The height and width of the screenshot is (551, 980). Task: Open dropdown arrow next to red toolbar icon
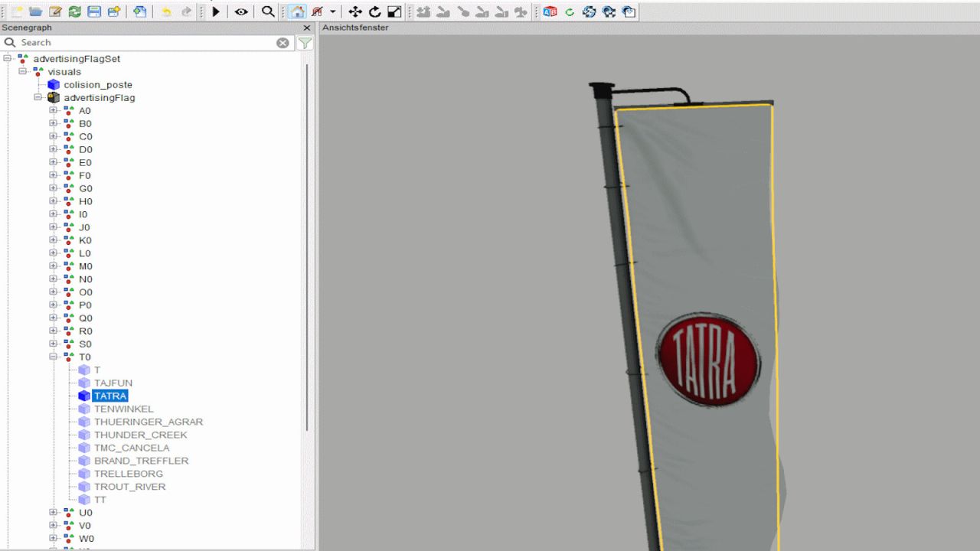click(333, 11)
